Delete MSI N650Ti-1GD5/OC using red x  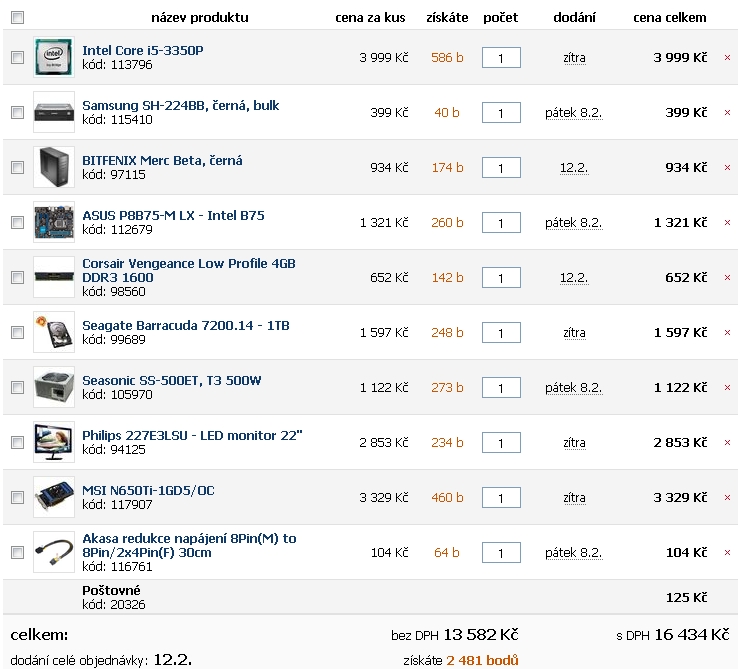[x=727, y=497]
